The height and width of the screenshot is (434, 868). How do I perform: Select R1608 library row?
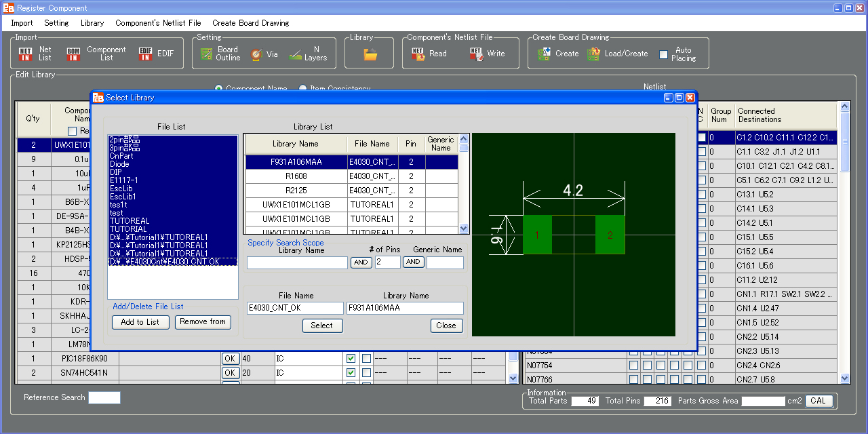351,176
